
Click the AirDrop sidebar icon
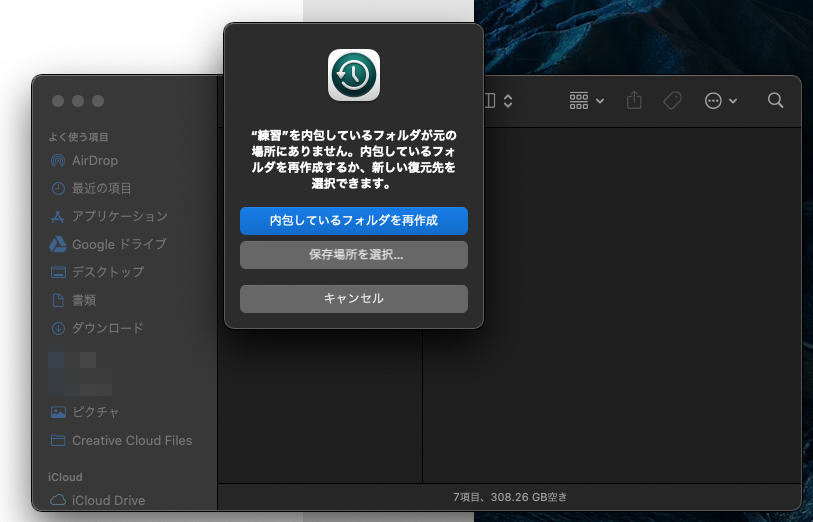click(58, 161)
